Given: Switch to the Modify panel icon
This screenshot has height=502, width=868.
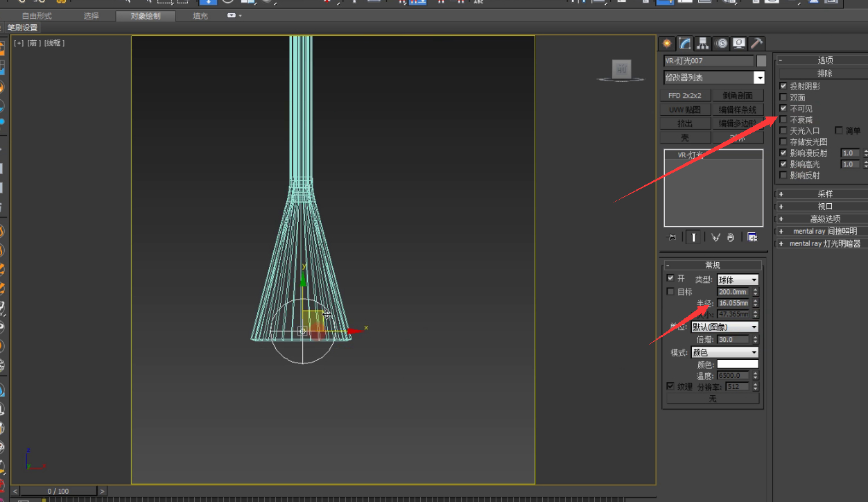Looking at the screenshot, I should click(685, 44).
